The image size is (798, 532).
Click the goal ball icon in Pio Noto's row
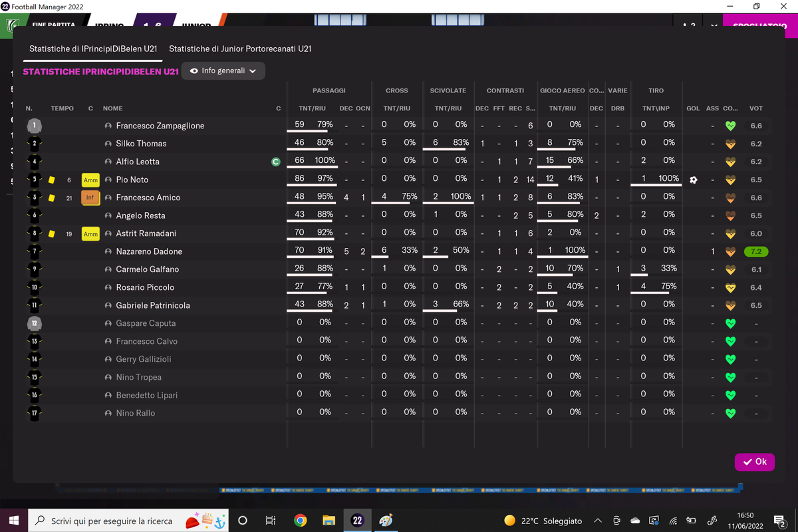pos(693,180)
